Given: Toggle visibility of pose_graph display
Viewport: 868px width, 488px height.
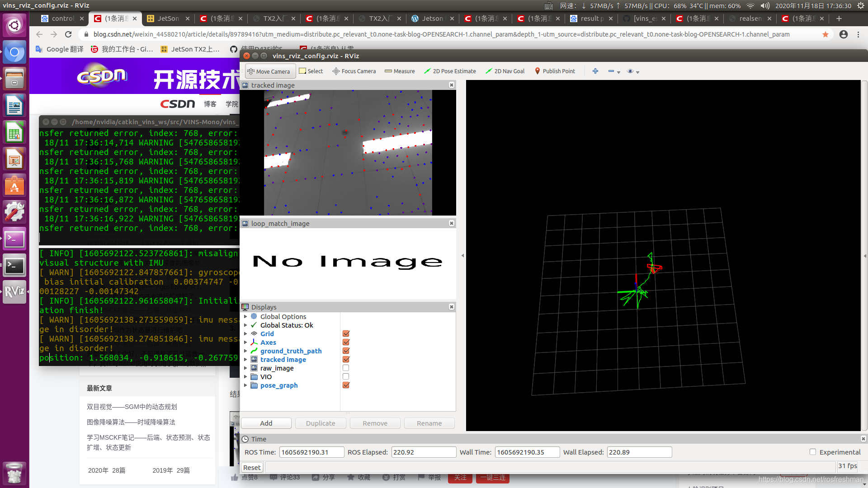Looking at the screenshot, I should 346,385.
